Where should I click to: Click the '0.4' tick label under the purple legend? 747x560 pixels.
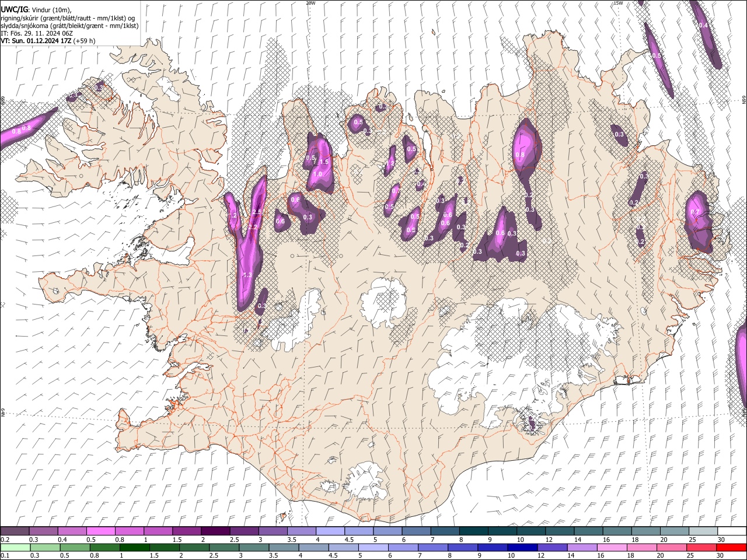click(x=62, y=540)
